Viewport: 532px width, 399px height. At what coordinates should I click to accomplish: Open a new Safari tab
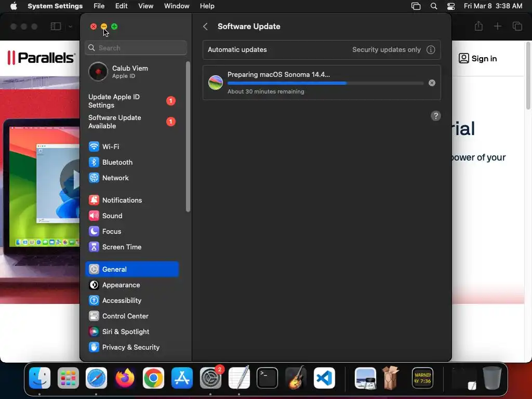pos(497,26)
